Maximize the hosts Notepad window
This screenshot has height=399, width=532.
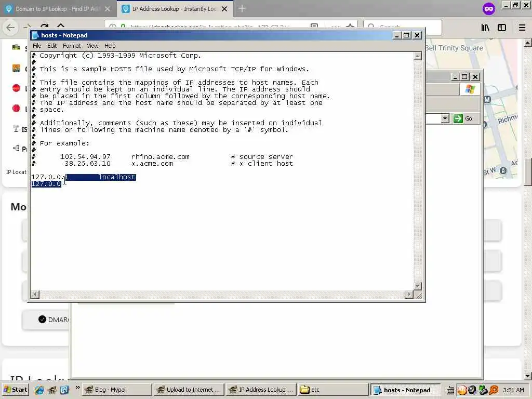(406, 35)
